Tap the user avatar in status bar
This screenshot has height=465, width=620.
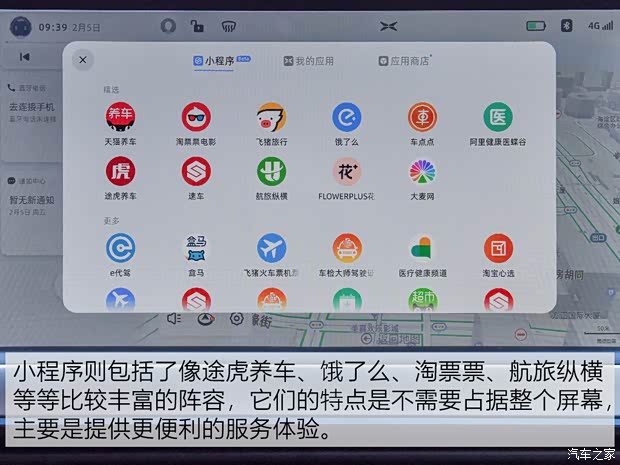click(x=21, y=27)
